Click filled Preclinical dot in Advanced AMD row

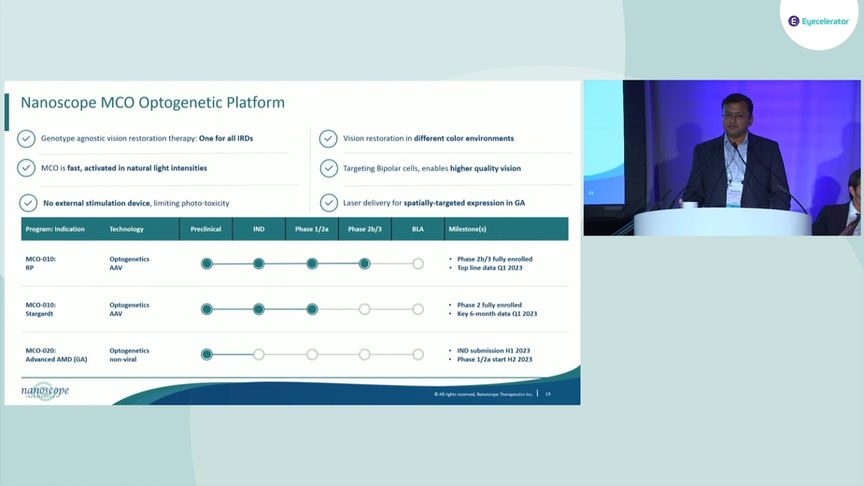207,354
